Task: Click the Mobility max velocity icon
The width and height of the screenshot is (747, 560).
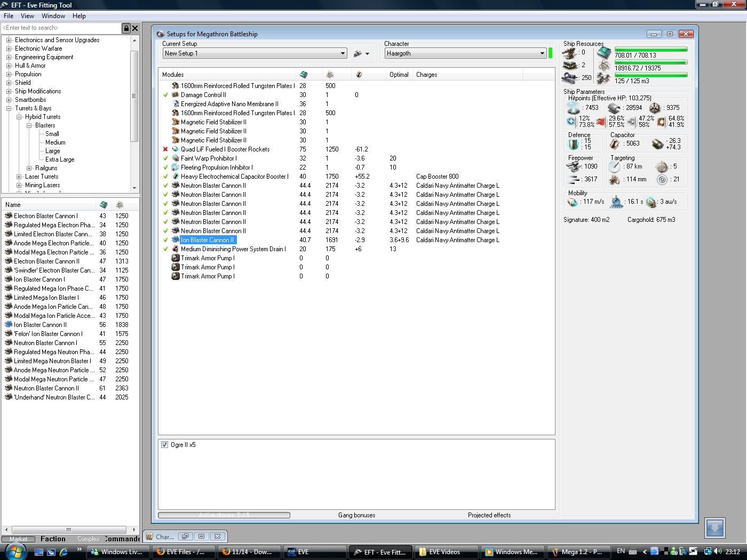Action: coord(573,202)
